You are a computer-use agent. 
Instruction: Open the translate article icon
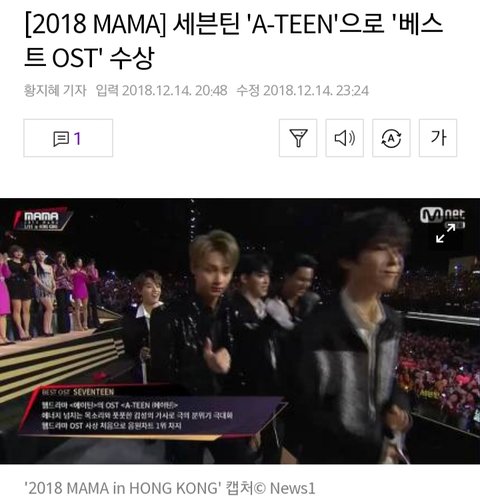391,138
